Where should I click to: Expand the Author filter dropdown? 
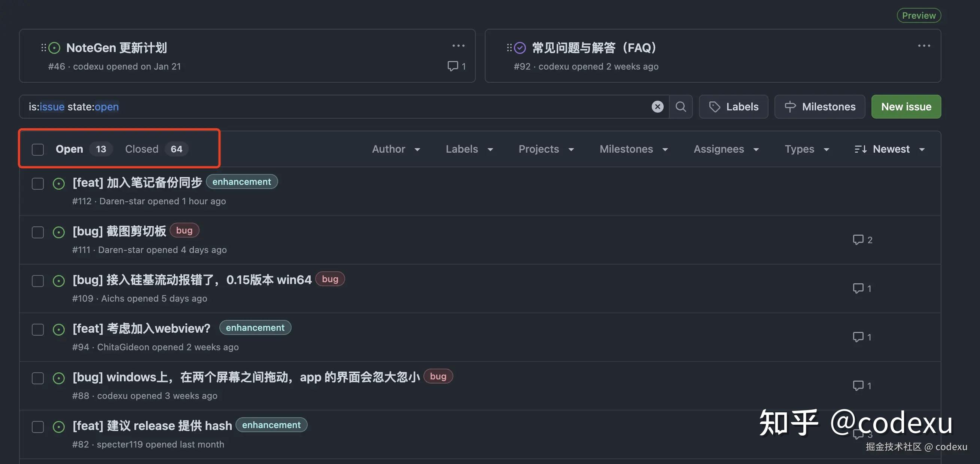(396, 149)
